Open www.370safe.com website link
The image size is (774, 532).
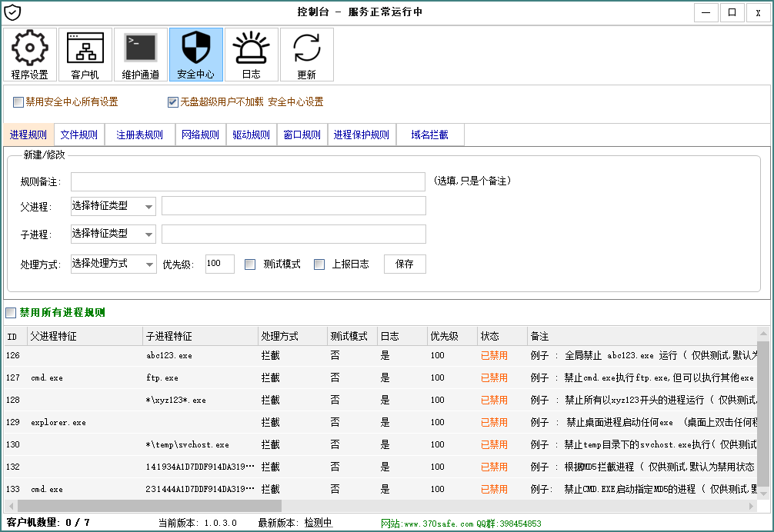pyautogui.click(x=439, y=524)
